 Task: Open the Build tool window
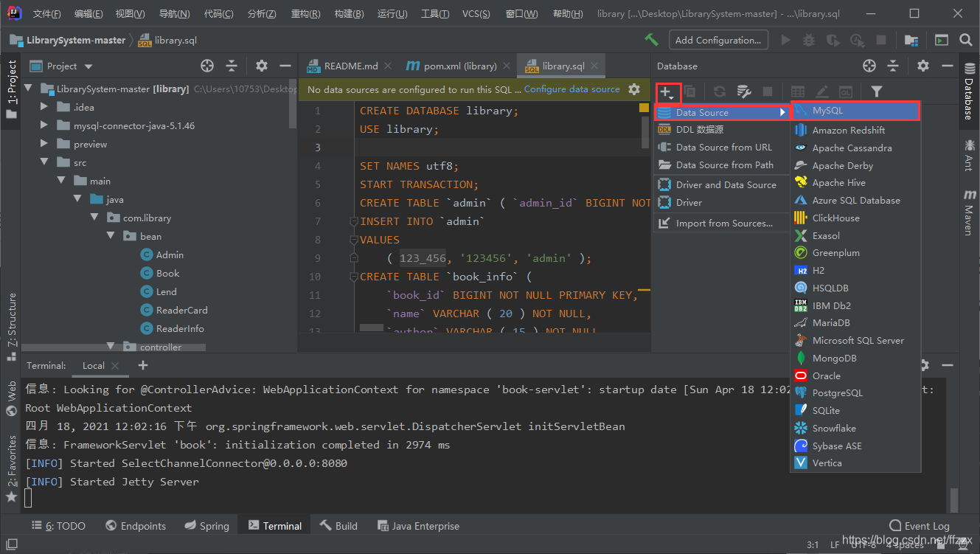[338, 526]
